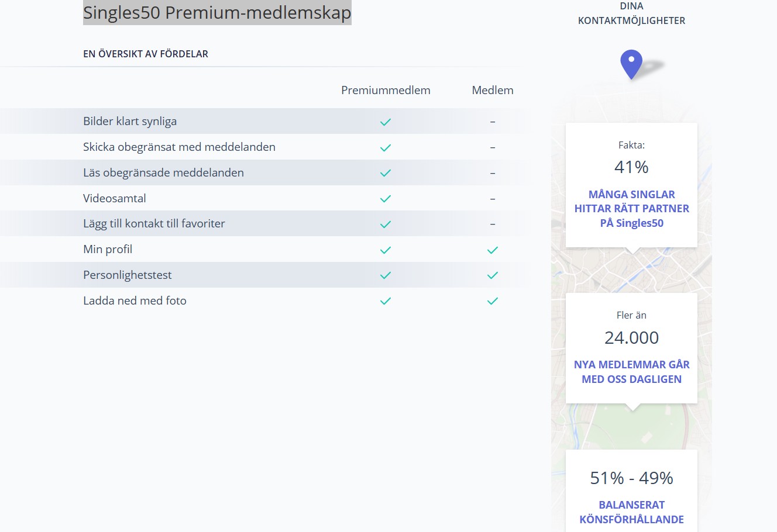
Task: Click DINA KONTAKTMÖJLIGHETER heading
Action: 631,13
